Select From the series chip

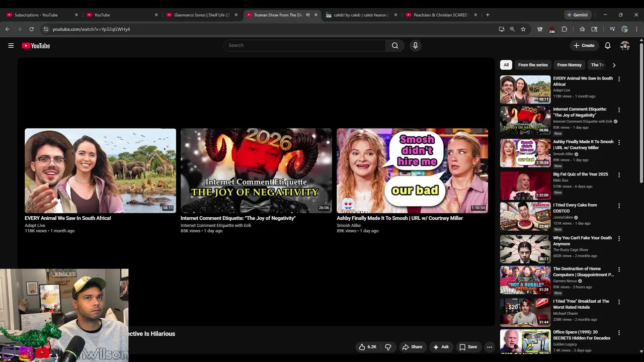tap(533, 65)
